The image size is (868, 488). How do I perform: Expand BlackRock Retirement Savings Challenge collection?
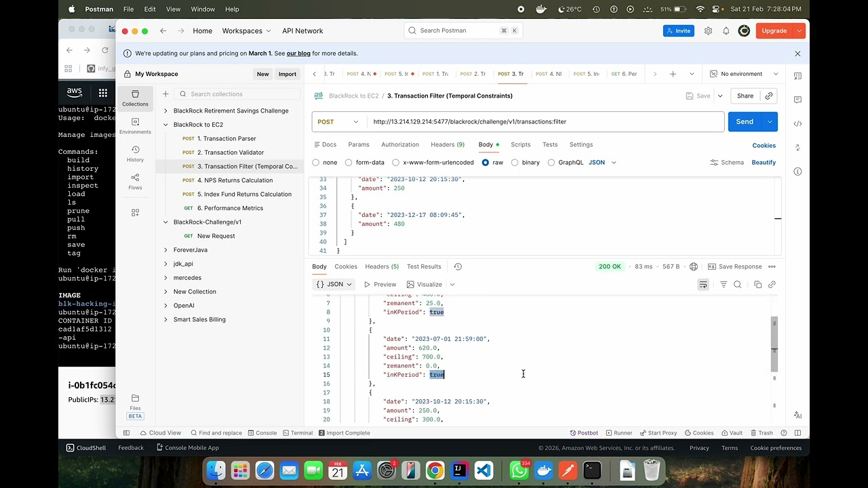click(x=166, y=110)
